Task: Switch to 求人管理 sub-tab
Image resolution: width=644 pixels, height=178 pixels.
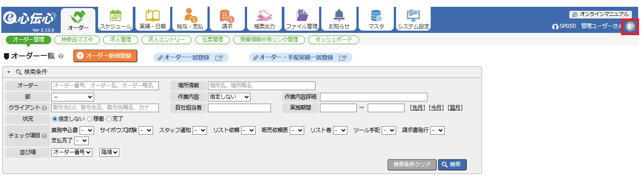Action: (120, 40)
